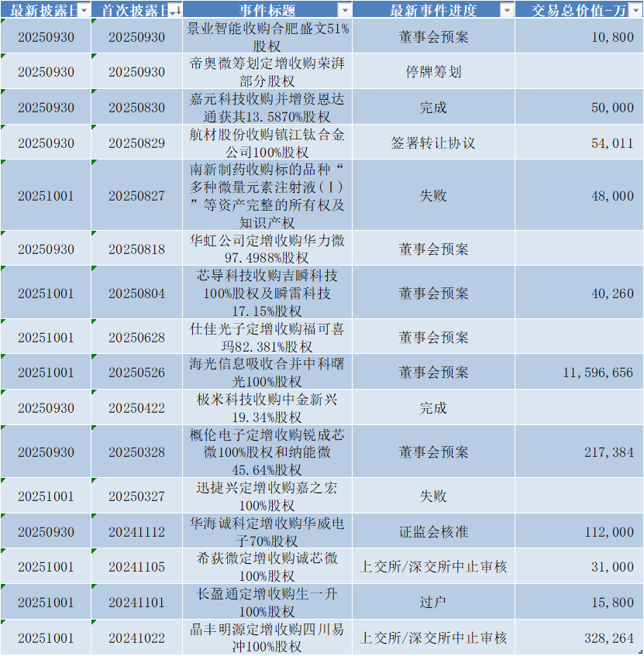Click 董事会预案 in the 景业智能 row

point(433,37)
